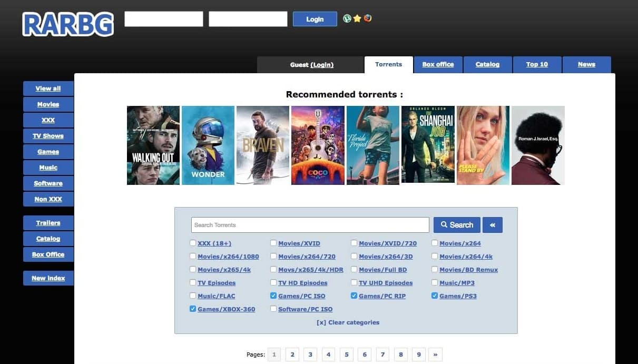
Task: Click the double-arrow collapse button beside Search
Action: [x=493, y=225]
